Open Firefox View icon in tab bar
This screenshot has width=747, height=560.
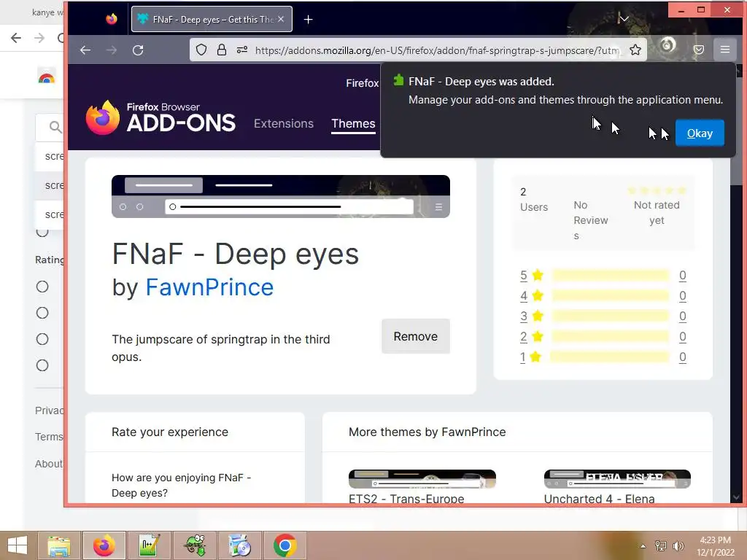pos(112,19)
